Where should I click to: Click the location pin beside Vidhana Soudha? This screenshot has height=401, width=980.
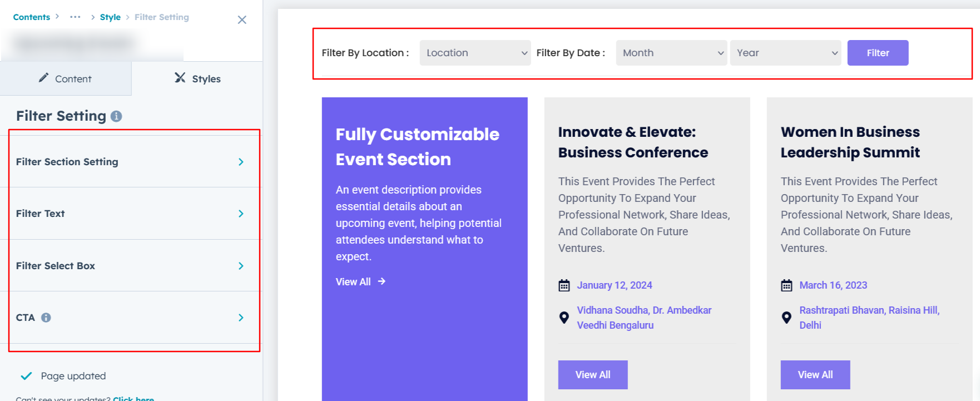click(564, 318)
